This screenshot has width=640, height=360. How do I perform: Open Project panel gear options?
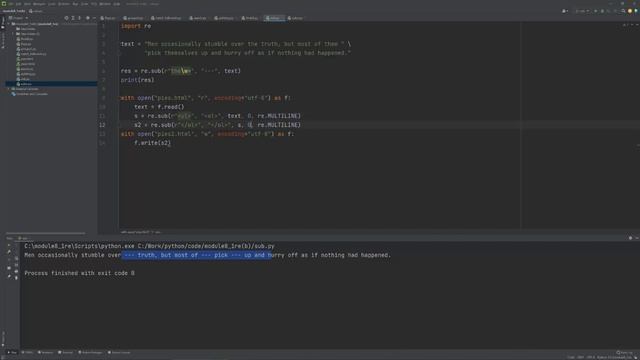pyautogui.click(x=87, y=18)
